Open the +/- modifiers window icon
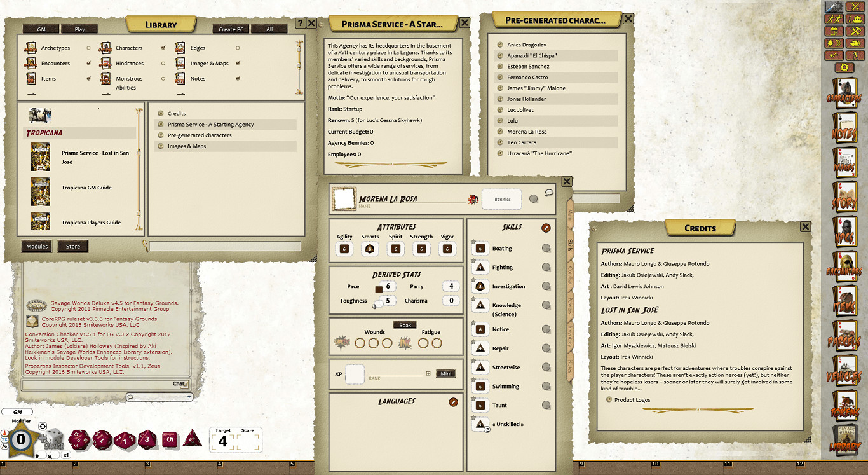 click(x=834, y=55)
